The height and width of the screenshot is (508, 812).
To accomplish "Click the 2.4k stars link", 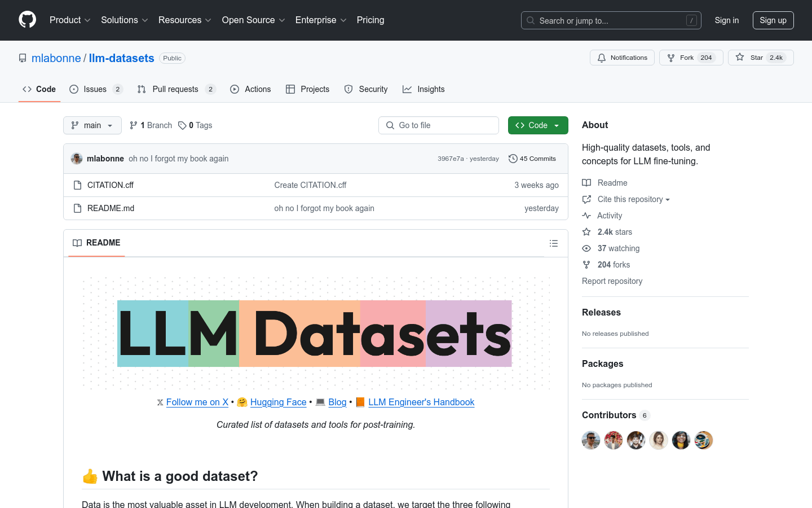I will 607,232.
